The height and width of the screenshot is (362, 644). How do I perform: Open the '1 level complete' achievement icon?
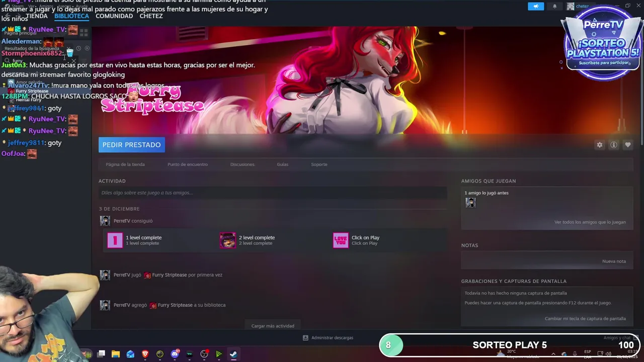point(115,240)
